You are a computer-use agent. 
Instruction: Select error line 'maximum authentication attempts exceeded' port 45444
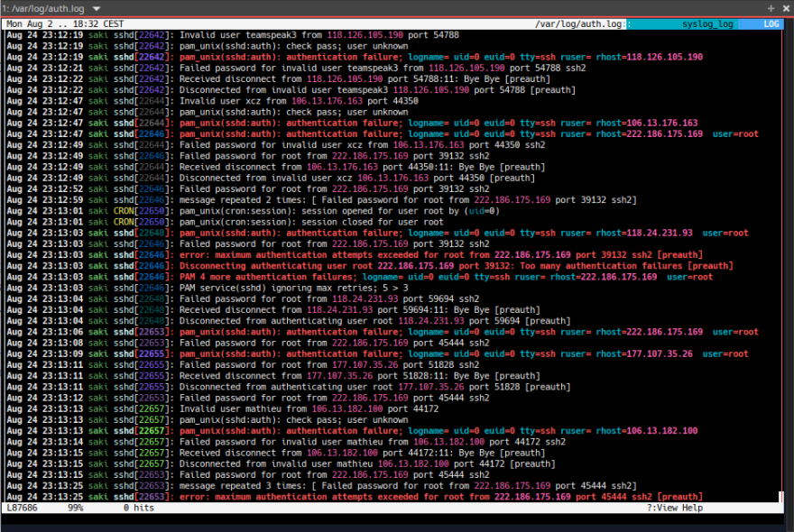(355, 497)
